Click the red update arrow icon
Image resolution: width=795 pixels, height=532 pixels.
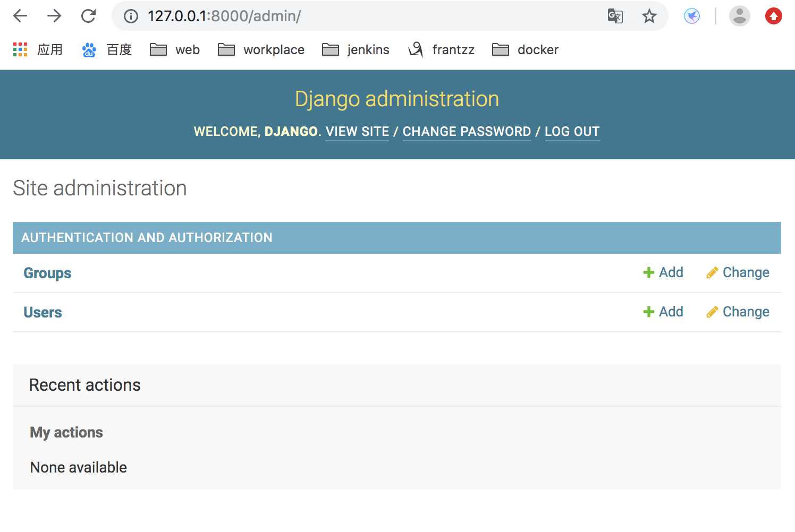point(774,16)
